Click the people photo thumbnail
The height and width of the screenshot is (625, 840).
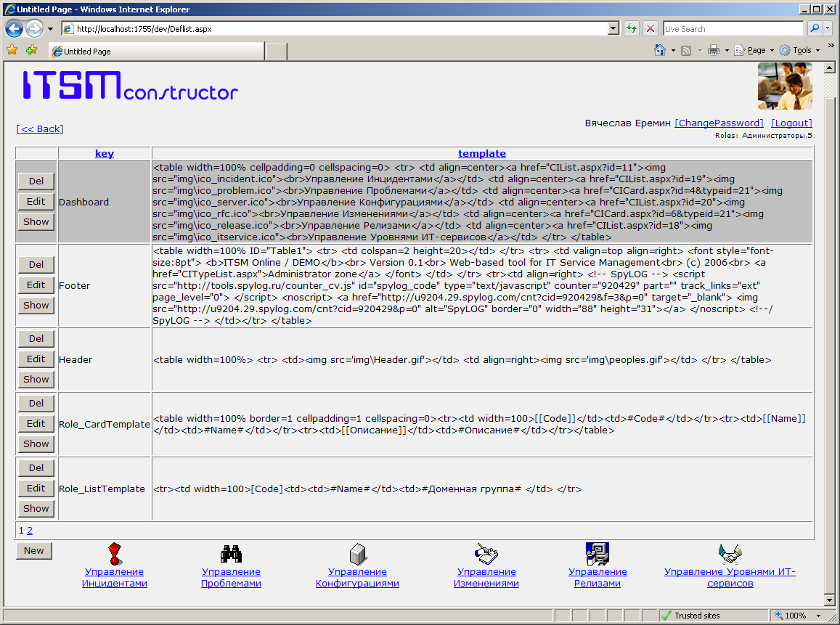(x=785, y=86)
